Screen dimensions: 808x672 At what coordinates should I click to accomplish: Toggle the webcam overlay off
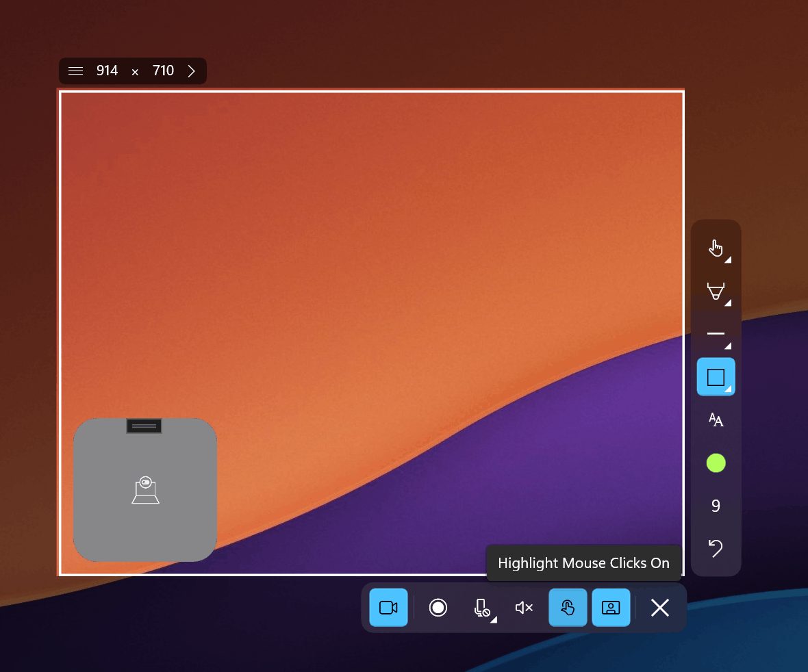click(x=611, y=608)
